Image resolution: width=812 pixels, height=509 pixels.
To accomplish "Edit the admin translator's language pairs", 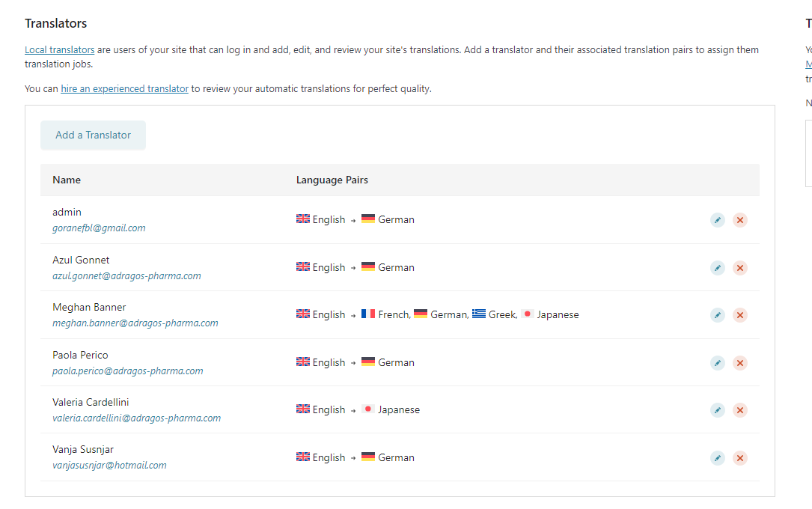I will [x=718, y=220].
